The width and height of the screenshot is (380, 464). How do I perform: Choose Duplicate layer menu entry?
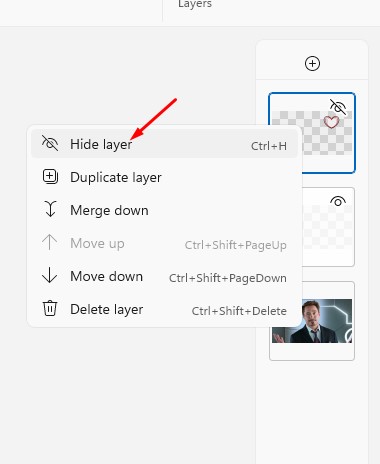click(164, 177)
